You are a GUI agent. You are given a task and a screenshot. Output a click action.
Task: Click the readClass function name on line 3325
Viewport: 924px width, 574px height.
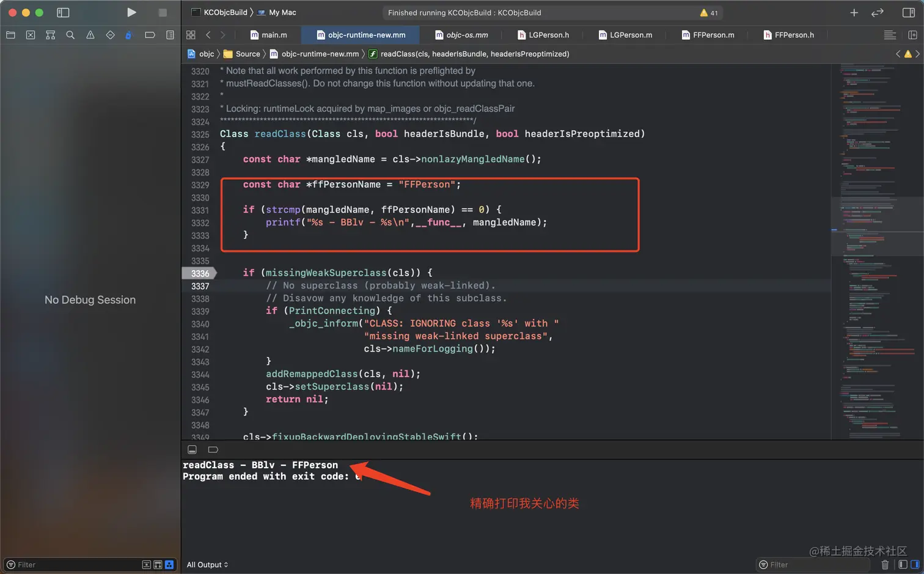pos(280,134)
